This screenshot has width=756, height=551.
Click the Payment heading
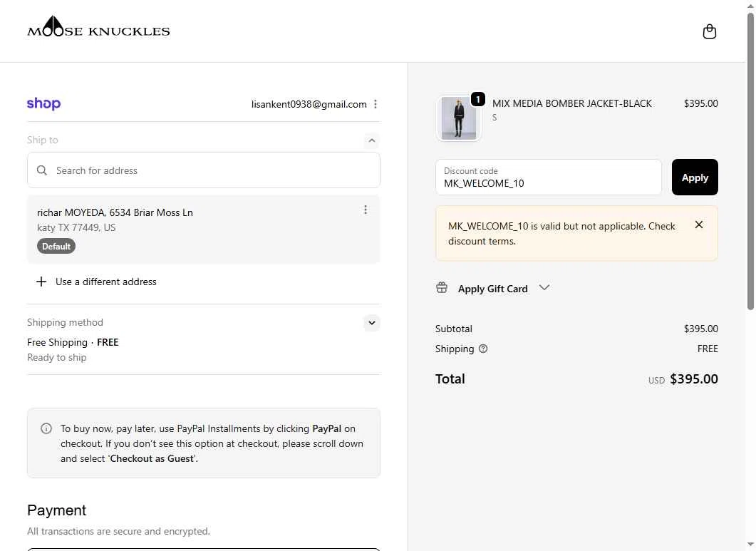57,510
